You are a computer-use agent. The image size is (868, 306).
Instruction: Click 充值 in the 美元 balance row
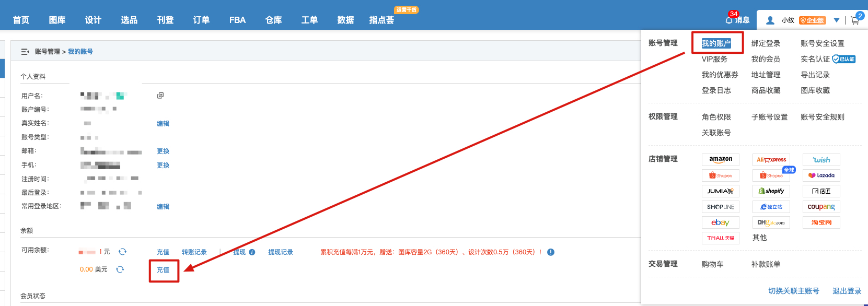tap(163, 270)
